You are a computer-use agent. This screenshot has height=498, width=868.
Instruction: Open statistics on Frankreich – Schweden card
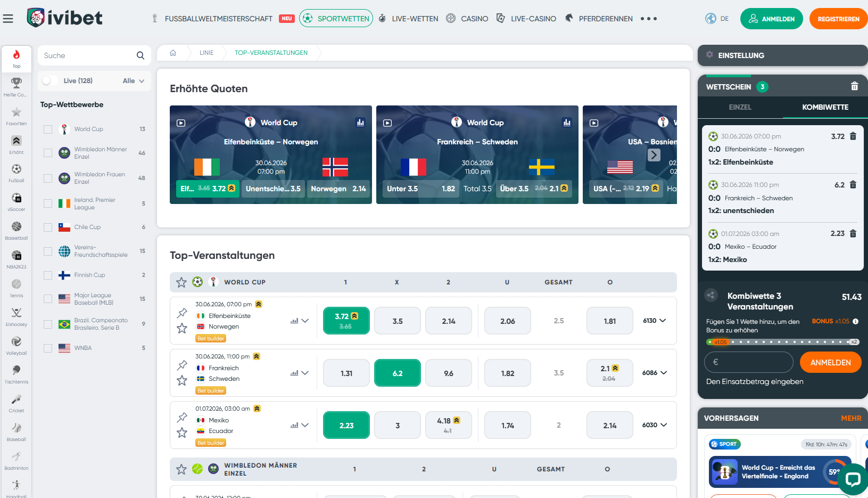coord(567,123)
